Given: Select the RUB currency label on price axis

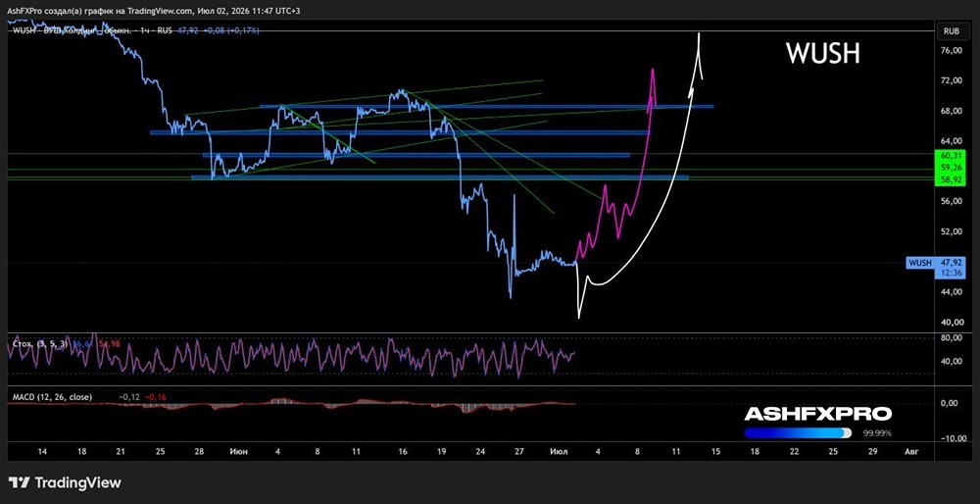Looking at the screenshot, I should coord(952,30).
